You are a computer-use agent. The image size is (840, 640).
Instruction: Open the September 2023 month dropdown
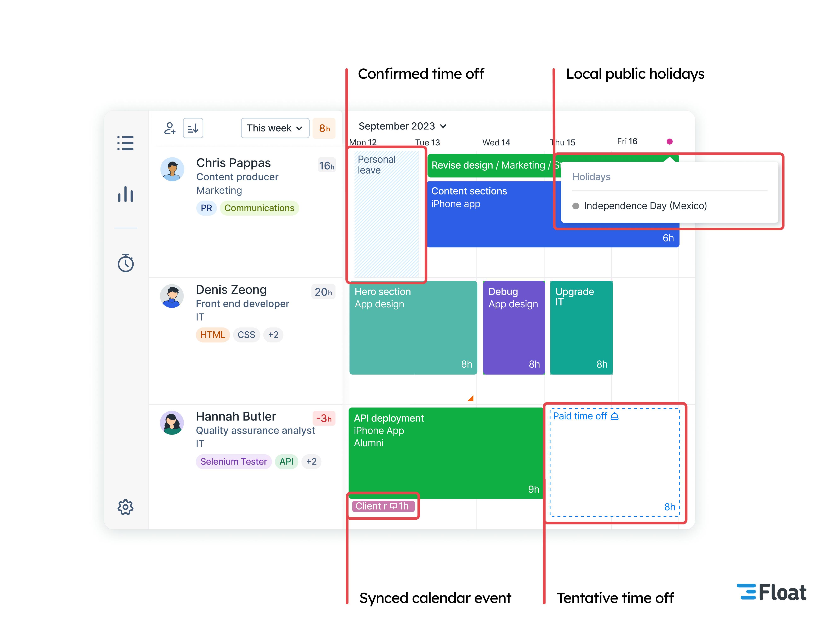coord(402,126)
